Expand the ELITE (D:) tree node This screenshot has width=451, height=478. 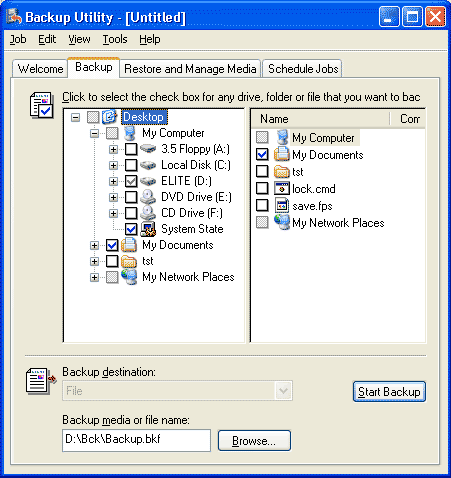tap(113, 181)
